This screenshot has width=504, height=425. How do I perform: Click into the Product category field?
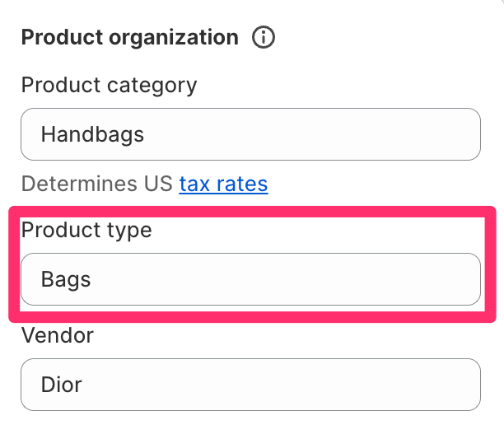click(250, 134)
